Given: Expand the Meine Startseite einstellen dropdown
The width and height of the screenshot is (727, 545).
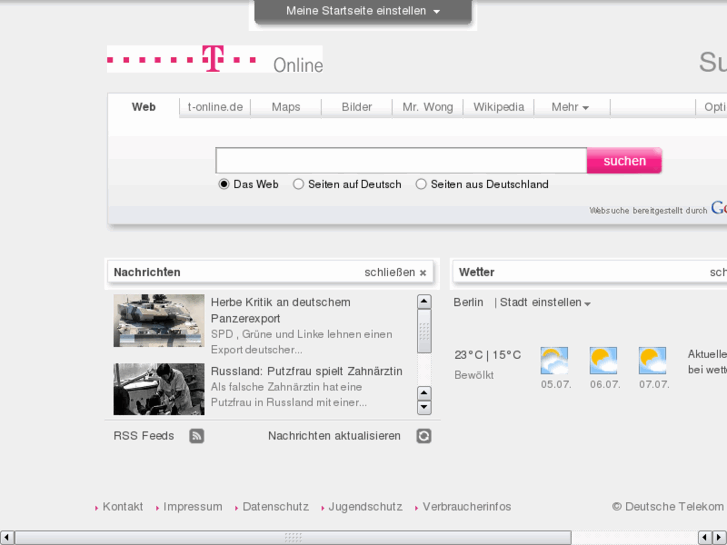Looking at the screenshot, I should (363, 11).
